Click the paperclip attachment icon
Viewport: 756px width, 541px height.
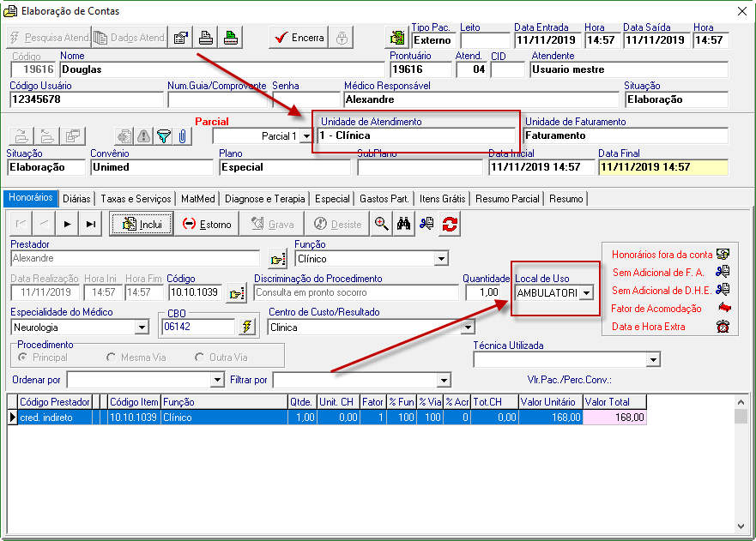point(182,136)
